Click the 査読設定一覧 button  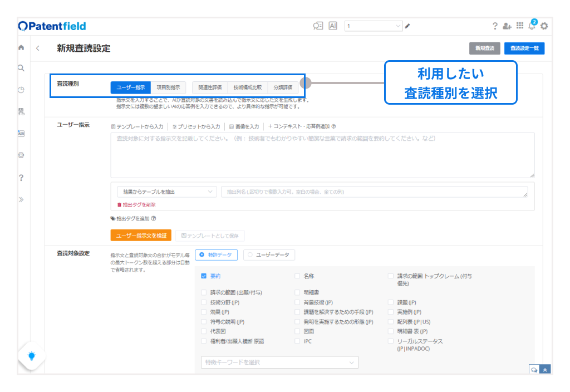point(524,48)
